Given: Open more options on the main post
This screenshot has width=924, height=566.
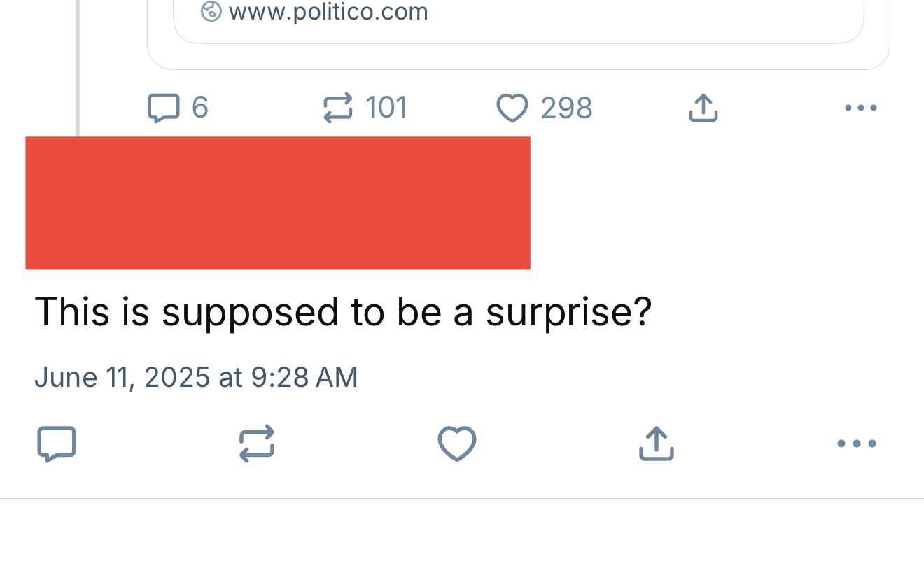Looking at the screenshot, I should (857, 444).
